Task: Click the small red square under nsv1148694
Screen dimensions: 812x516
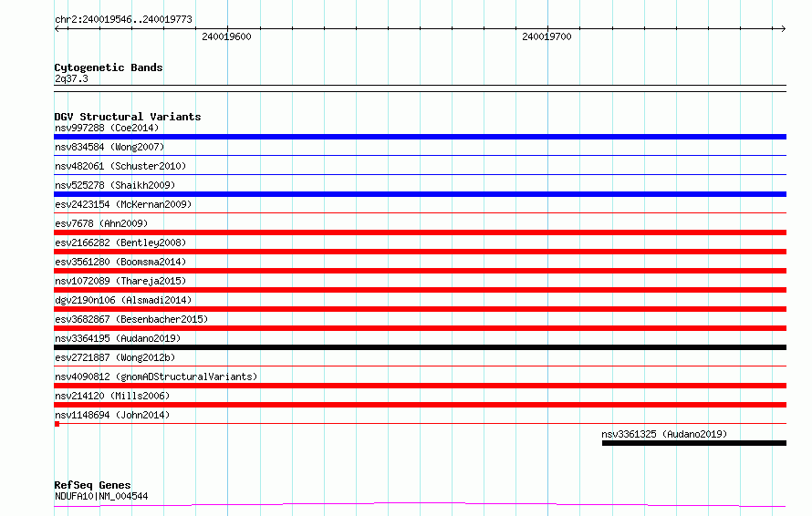Action: coord(57,424)
